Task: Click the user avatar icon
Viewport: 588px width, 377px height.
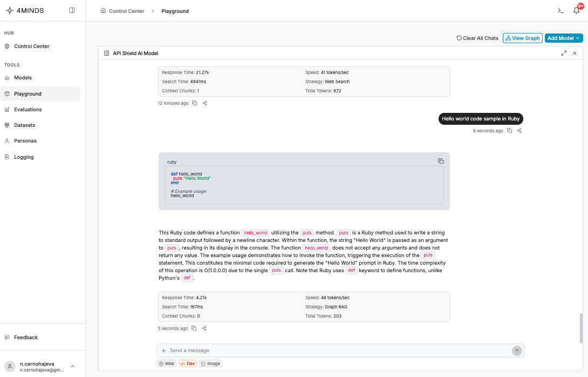Action: point(10,367)
